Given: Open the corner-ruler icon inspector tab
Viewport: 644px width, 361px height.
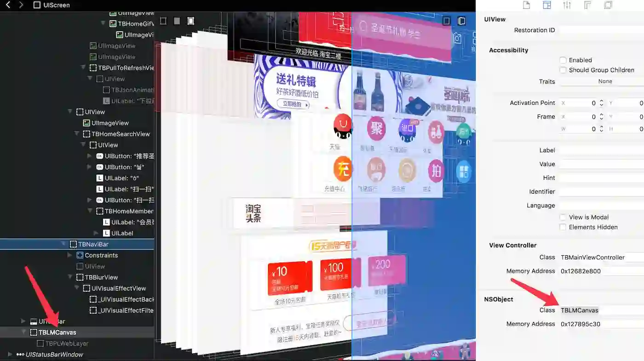Looking at the screenshot, I should (x=587, y=5).
